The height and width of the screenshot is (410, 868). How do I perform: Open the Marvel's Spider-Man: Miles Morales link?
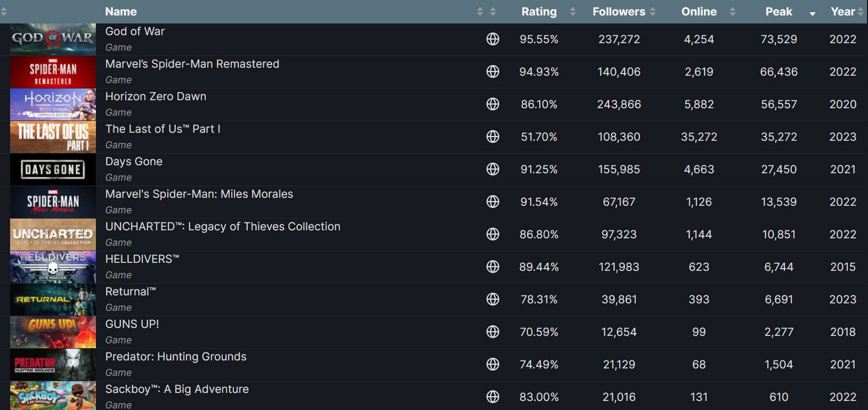[x=199, y=194]
